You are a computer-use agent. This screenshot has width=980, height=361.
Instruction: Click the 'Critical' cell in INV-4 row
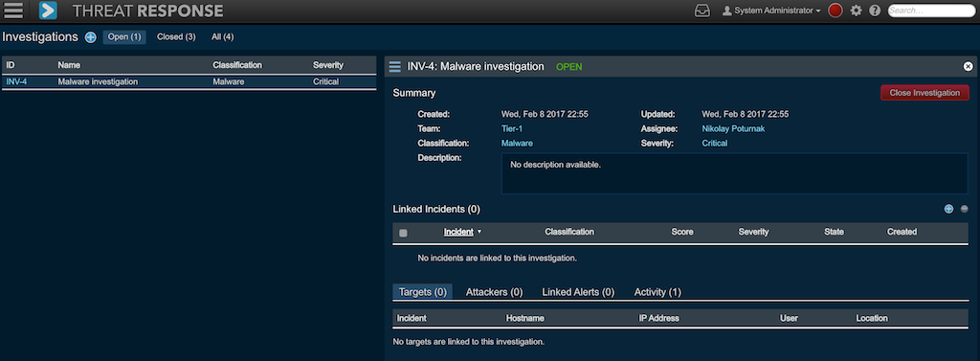pos(325,81)
